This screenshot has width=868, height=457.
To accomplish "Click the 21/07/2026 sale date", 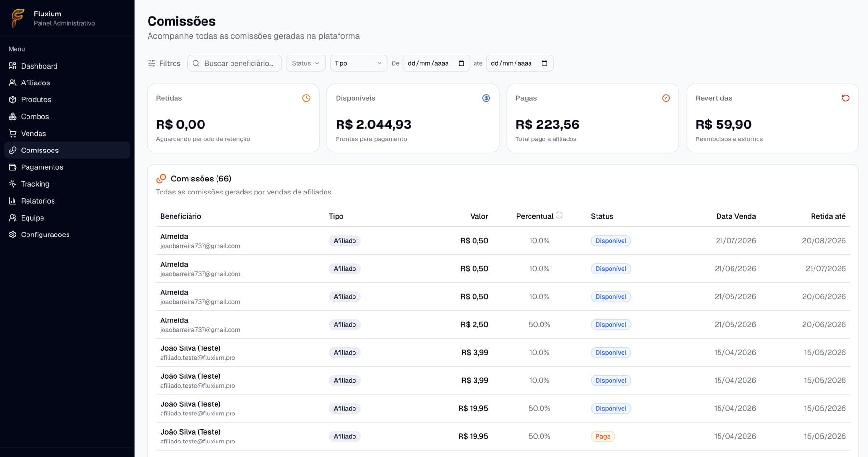I will [x=736, y=241].
